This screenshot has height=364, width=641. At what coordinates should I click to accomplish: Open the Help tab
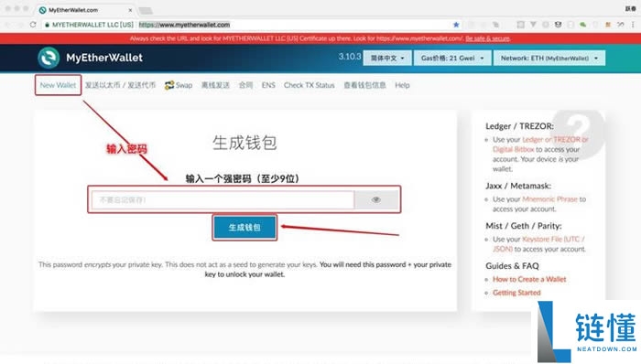tap(402, 85)
